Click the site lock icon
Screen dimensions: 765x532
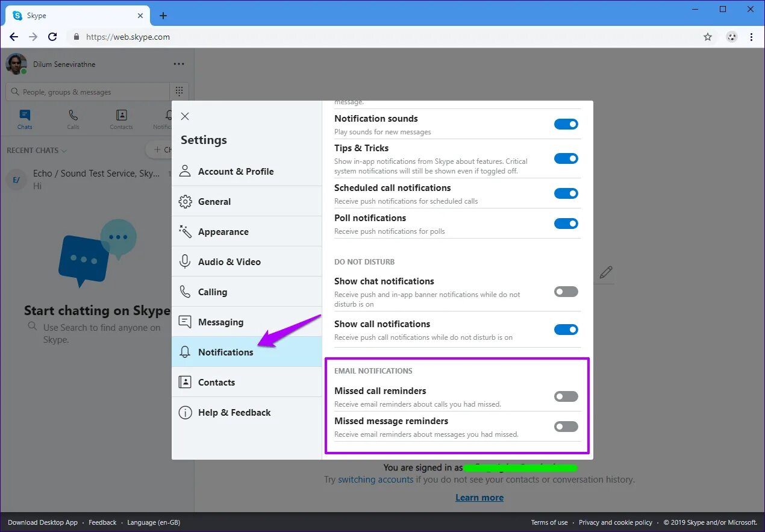76,37
